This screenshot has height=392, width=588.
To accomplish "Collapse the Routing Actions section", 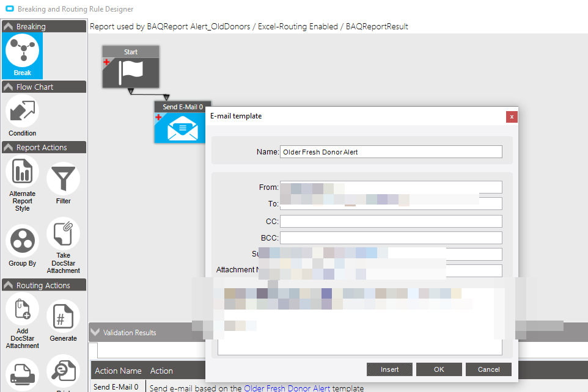I will pyautogui.click(x=44, y=285).
